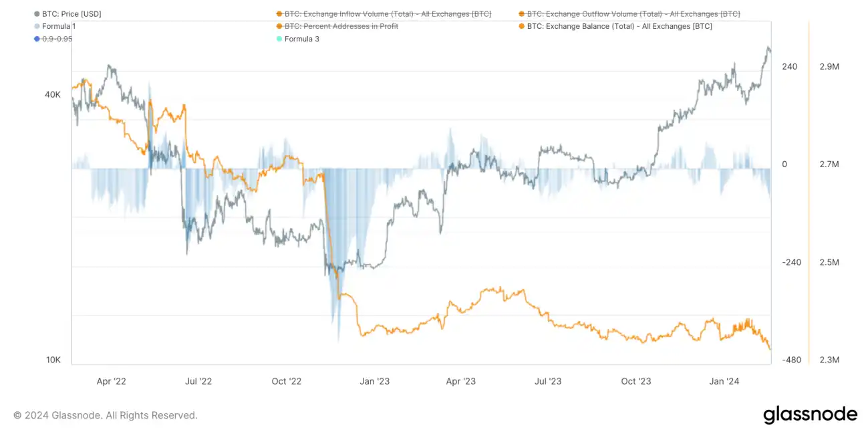The width and height of the screenshot is (868, 448).
Task: Toggle the BTC: Price [USD] legend series
Action: pos(71,13)
